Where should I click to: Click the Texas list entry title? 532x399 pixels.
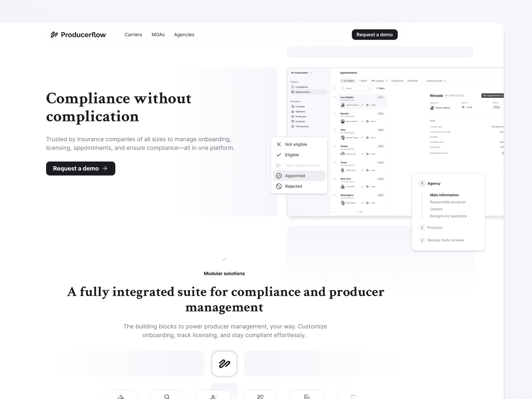click(x=343, y=163)
